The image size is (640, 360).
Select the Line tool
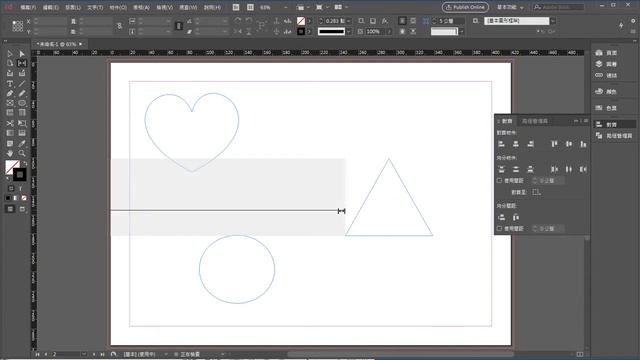(x=22, y=84)
